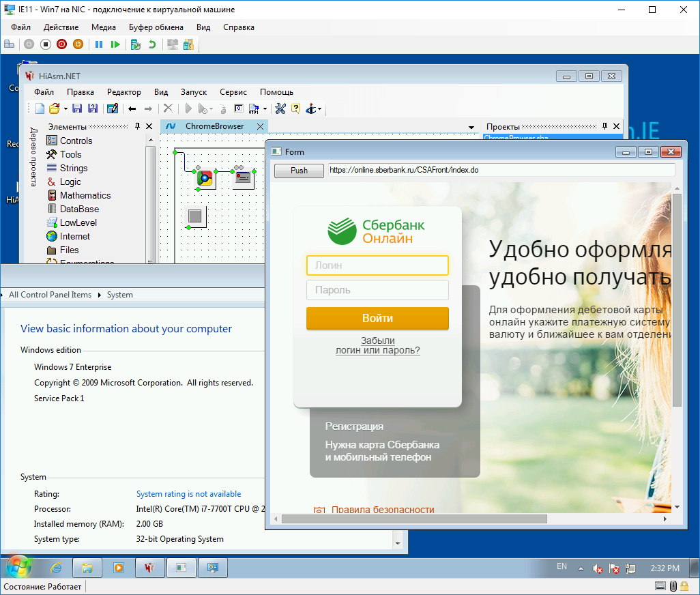Click the Save icon in HiAsm toolbar
Viewport: 700px width, 595px height.
tap(77, 108)
